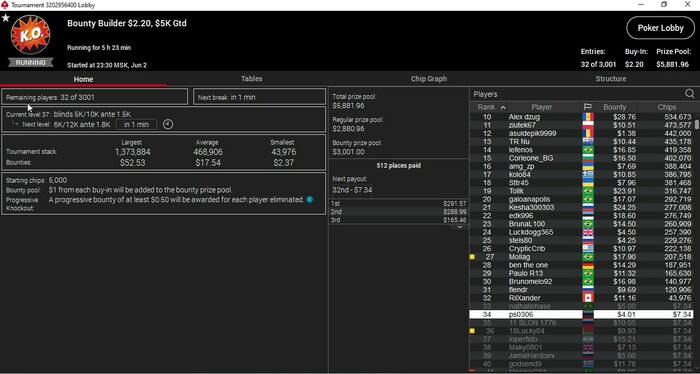Image resolution: width=700 pixels, height=374 pixels.
Task: Sort by the Player column header
Action: coord(542,107)
